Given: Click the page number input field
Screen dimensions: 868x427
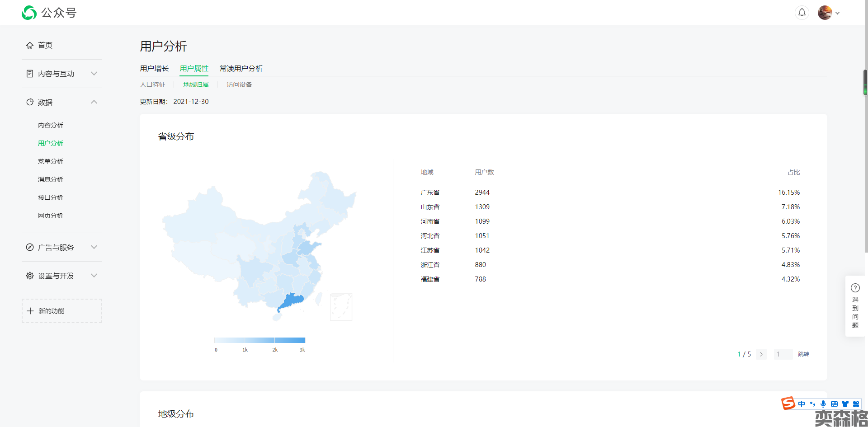Looking at the screenshot, I should pos(783,354).
